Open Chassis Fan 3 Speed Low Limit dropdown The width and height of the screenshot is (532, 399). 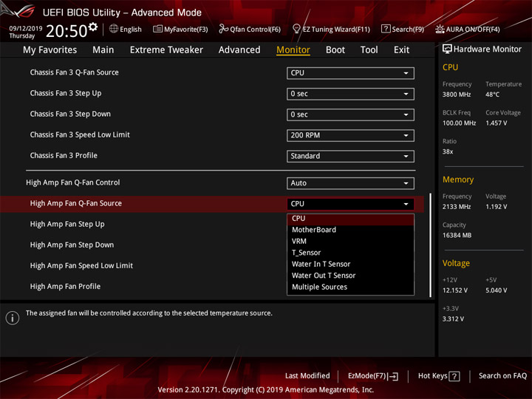click(x=350, y=135)
